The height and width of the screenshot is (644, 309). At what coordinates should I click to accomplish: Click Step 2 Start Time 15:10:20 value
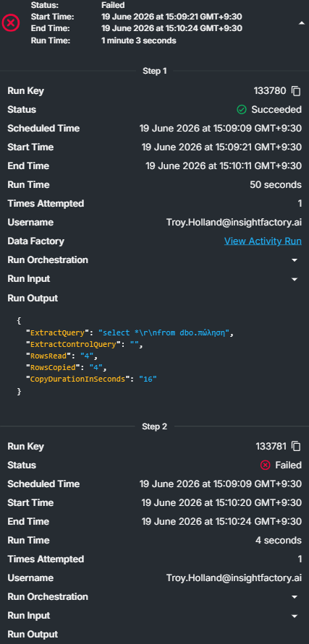click(x=221, y=503)
